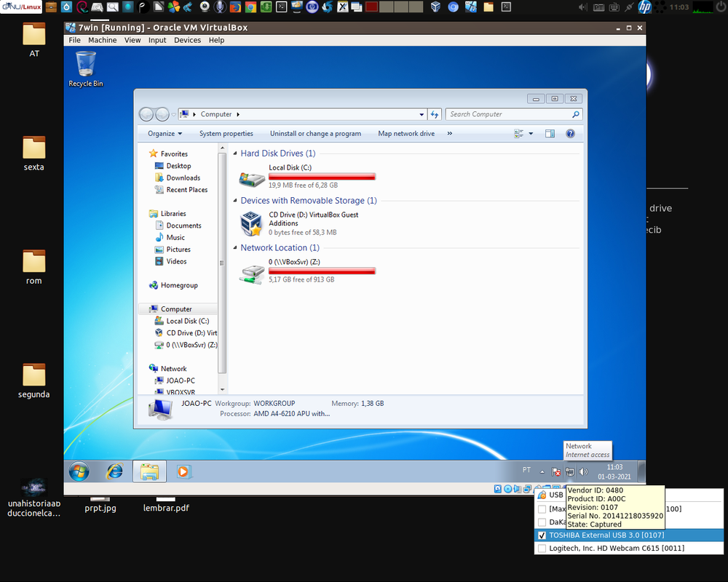Check the [Max... USB device entry
Screen dimensions: 728x582
(542, 509)
